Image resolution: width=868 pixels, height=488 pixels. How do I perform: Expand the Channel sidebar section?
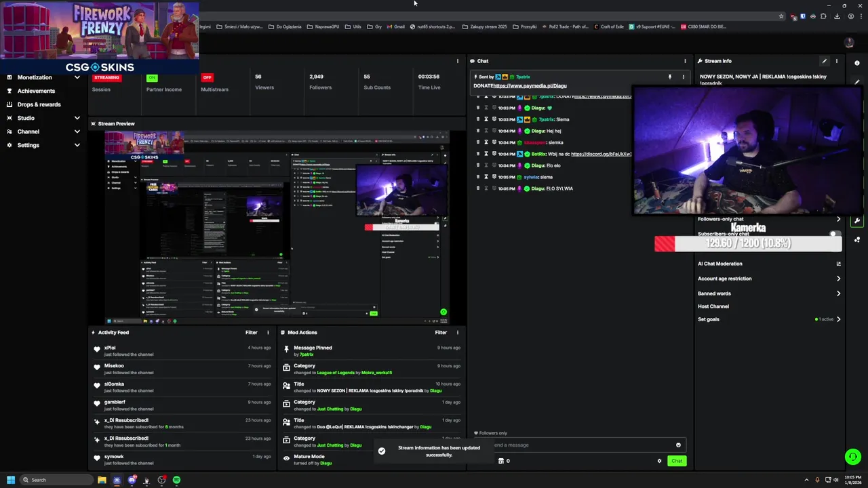[77, 131]
